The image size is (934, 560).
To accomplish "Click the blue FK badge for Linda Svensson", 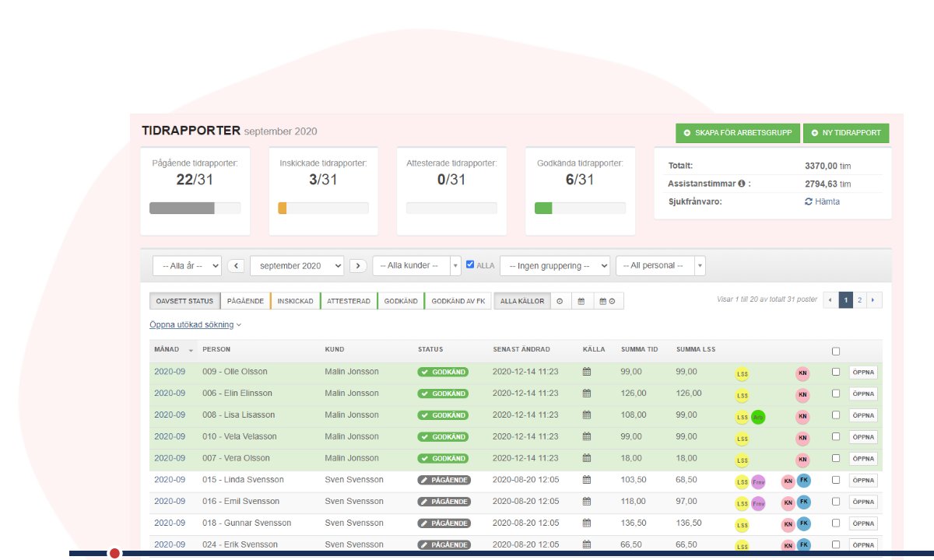I will tap(803, 481).
